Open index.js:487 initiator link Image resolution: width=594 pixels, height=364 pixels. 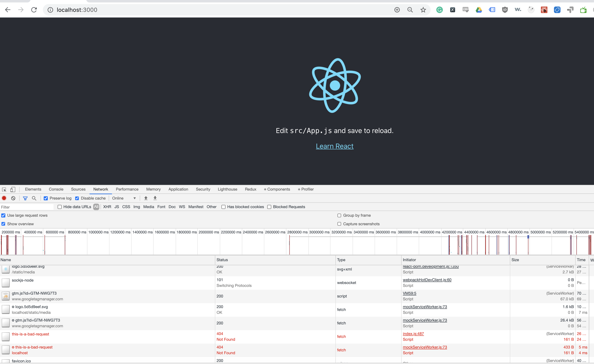click(413, 334)
